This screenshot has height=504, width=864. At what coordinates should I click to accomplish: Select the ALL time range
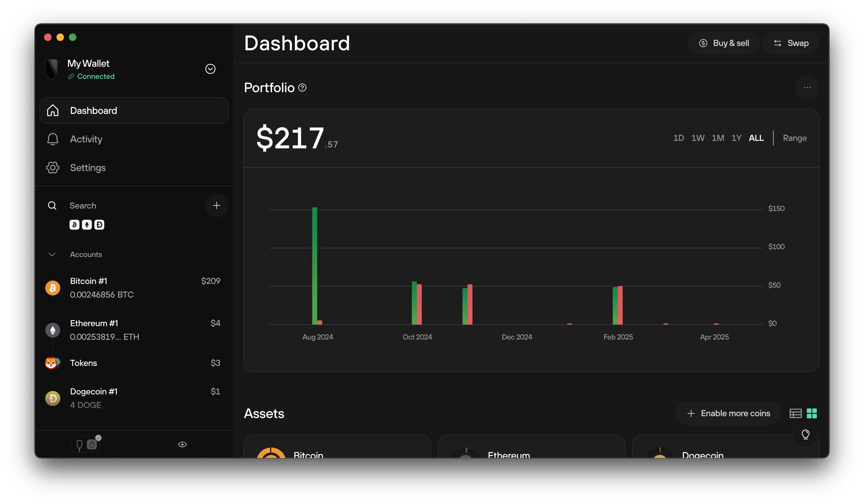756,138
